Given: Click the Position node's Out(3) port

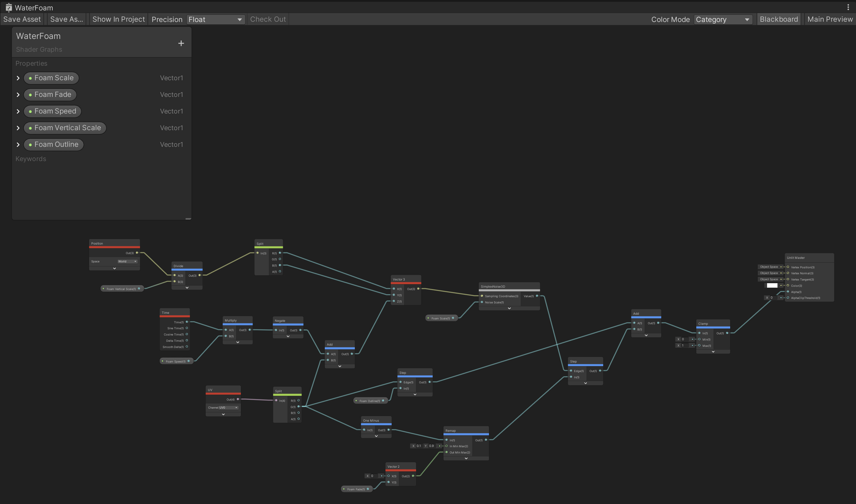Looking at the screenshot, I should click(x=137, y=253).
